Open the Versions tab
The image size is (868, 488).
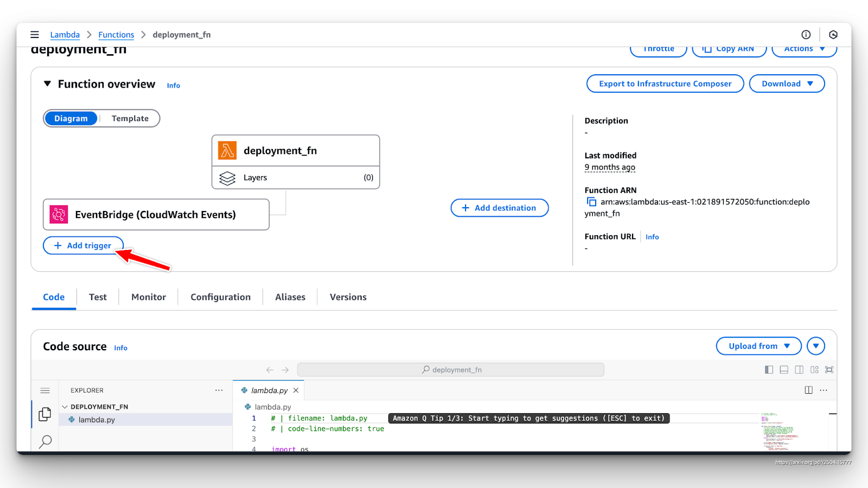tap(348, 297)
